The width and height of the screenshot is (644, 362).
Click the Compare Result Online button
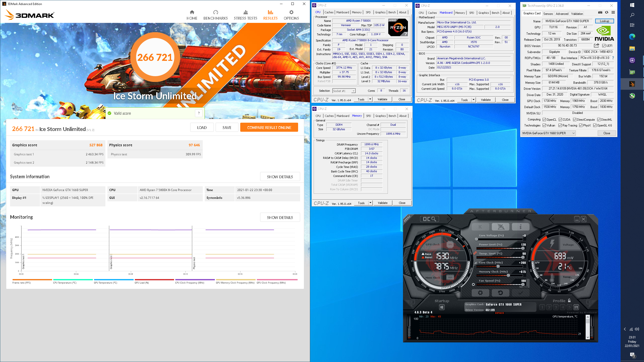point(269,127)
